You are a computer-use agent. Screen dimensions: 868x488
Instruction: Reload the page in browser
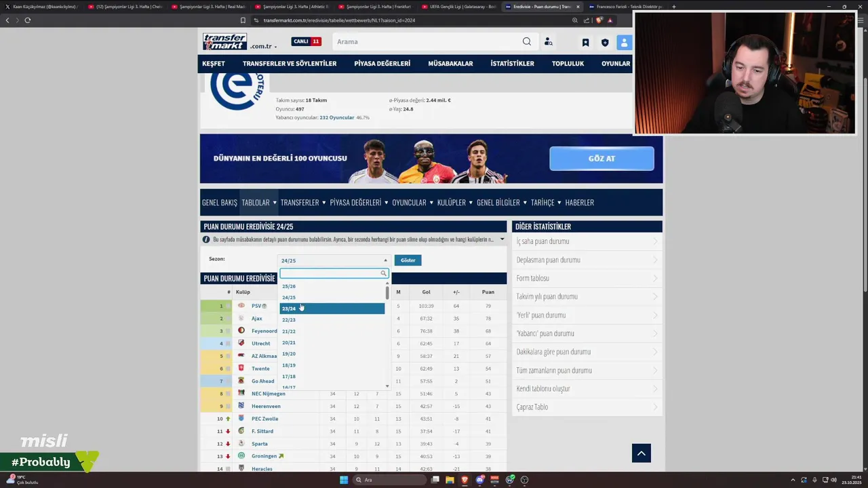click(x=27, y=20)
